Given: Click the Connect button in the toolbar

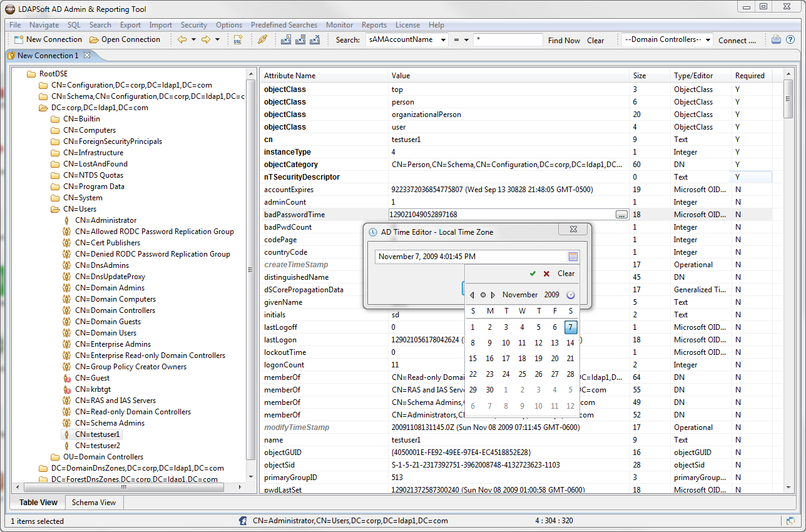Looking at the screenshot, I should (737, 40).
